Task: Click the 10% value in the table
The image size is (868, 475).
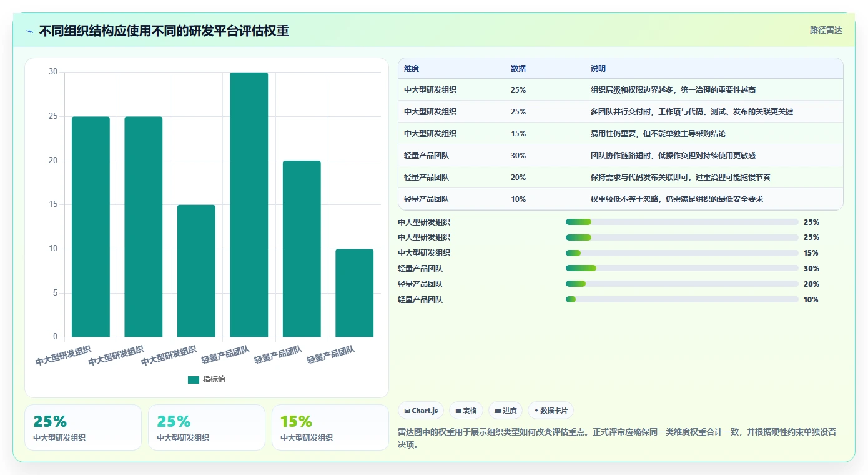Action: point(518,199)
